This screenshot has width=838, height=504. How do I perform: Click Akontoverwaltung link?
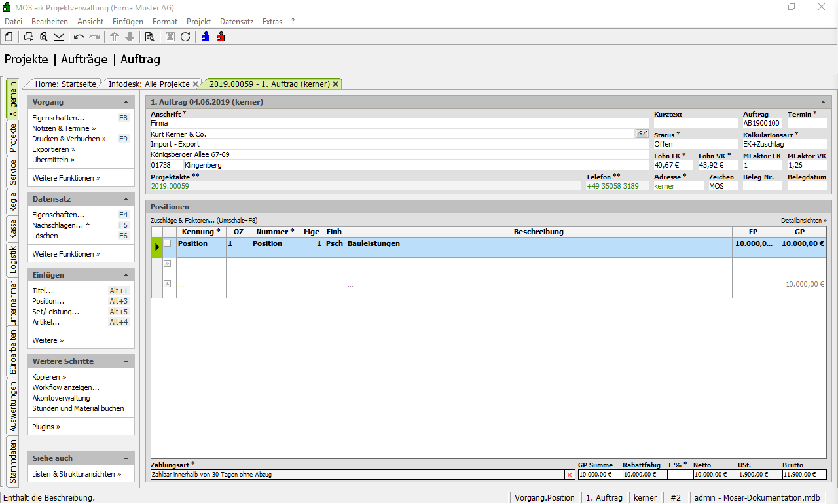pyautogui.click(x=61, y=398)
